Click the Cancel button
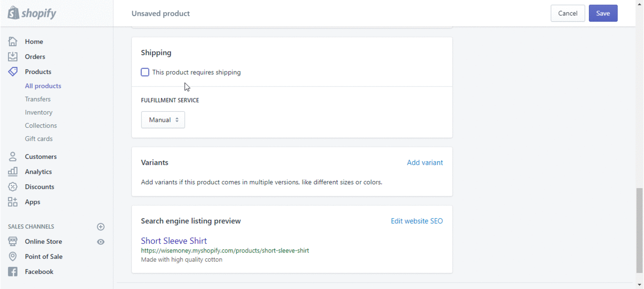The height and width of the screenshot is (289, 644). coord(568,13)
